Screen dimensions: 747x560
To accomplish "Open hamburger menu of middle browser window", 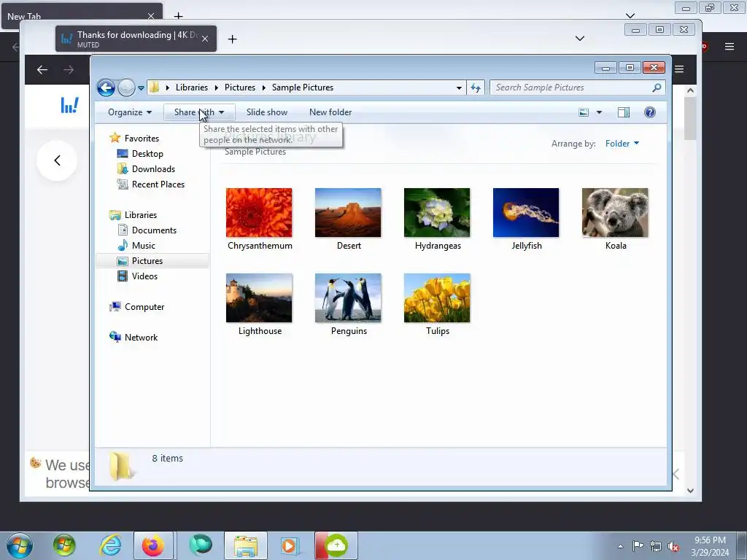I will 679,69.
